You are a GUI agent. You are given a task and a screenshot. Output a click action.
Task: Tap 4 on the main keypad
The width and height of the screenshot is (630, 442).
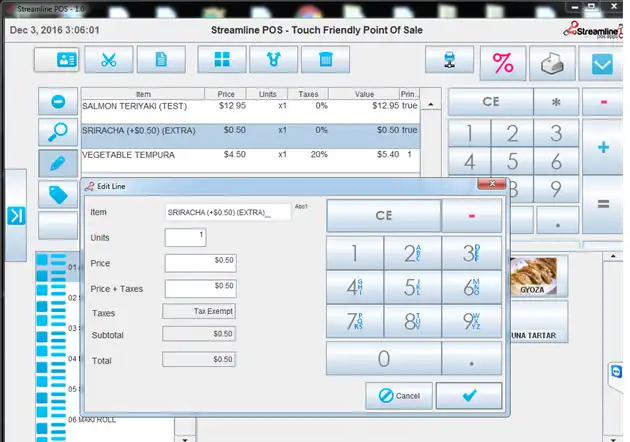click(x=469, y=162)
